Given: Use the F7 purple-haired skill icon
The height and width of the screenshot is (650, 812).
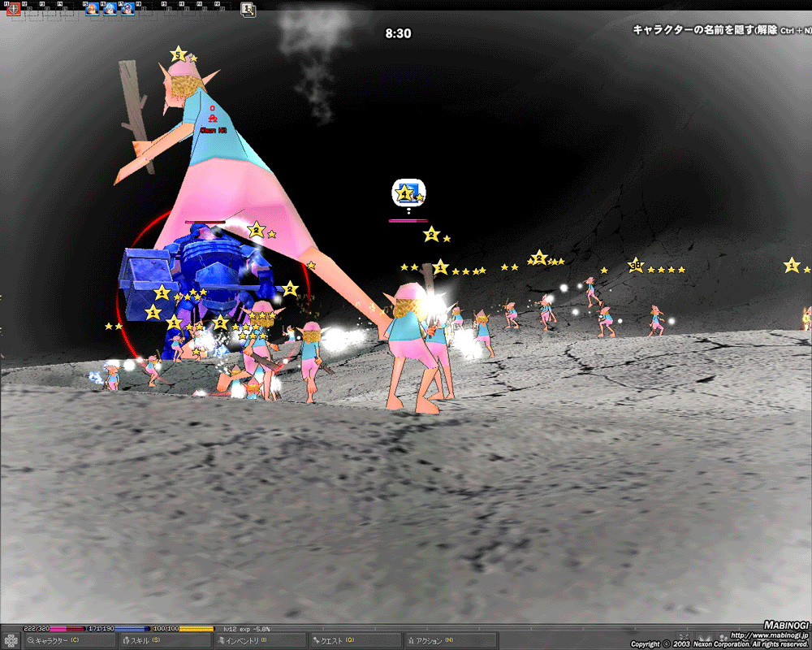Looking at the screenshot, I should click(127, 9).
